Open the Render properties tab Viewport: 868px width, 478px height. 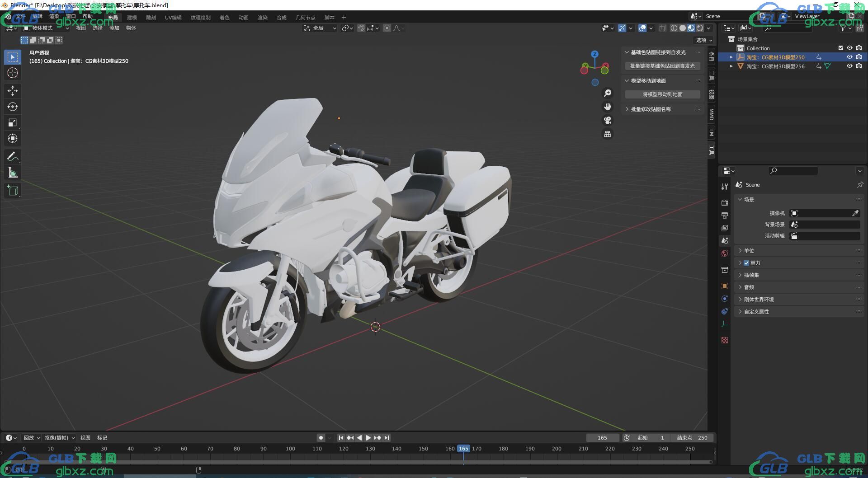tap(725, 202)
